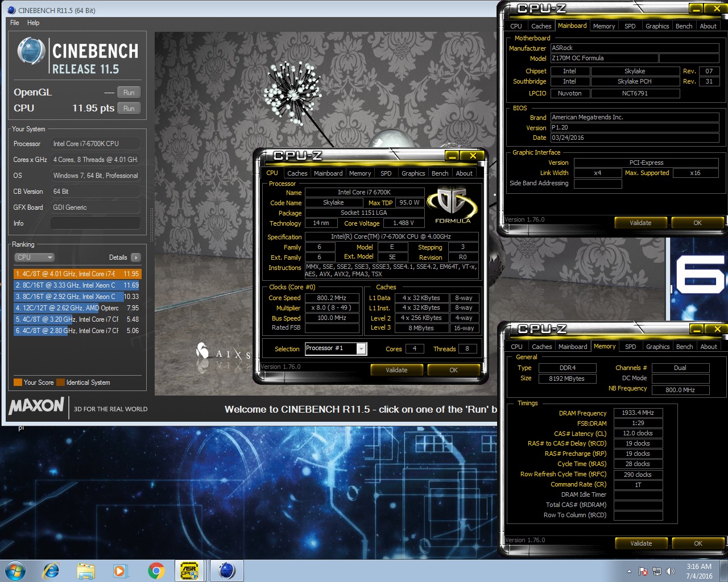
Task: Open the Memory tab in center CPU-Z
Action: pyautogui.click(x=360, y=173)
